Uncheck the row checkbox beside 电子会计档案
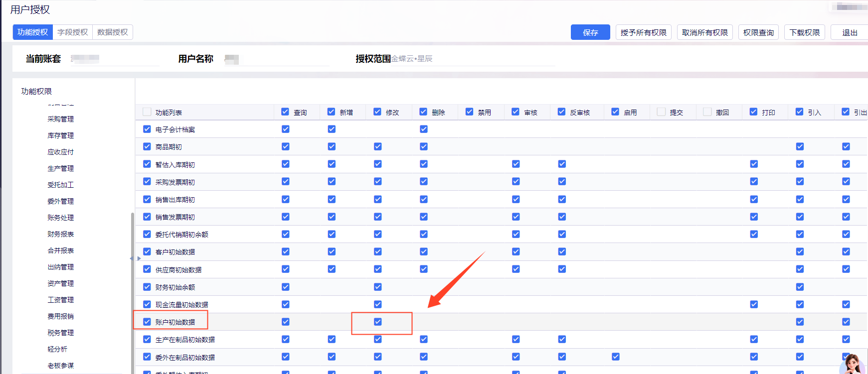The height and width of the screenshot is (374, 868). pyautogui.click(x=147, y=129)
